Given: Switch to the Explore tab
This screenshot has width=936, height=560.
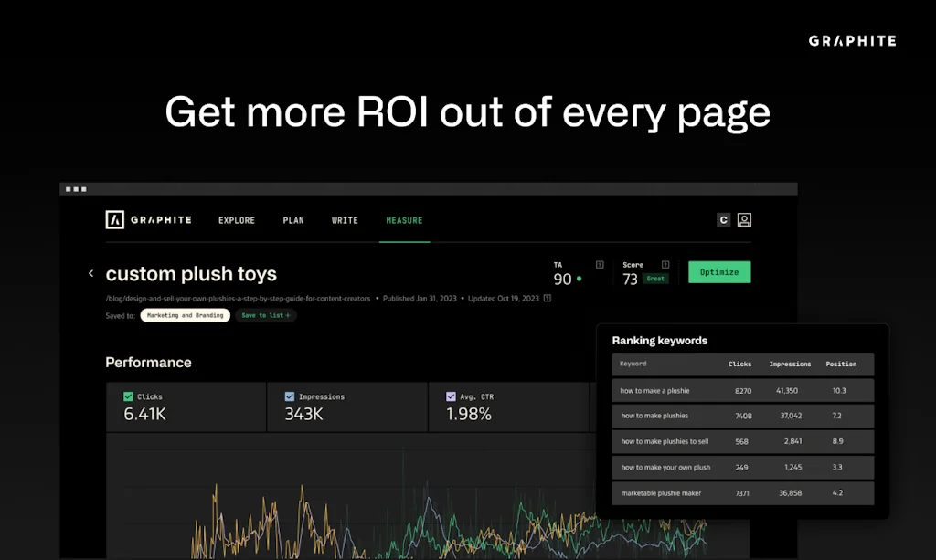Looking at the screenshot, I should point(237,220).
